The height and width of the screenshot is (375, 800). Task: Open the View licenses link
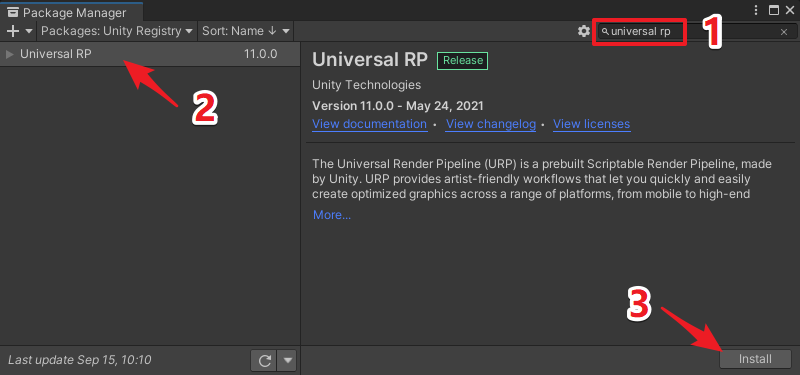click(x=592, y=124)
